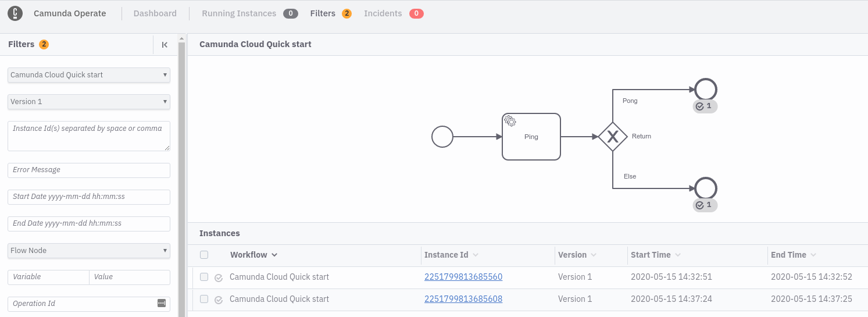Click the Camunda logo icon

click(x=15, y=13)
